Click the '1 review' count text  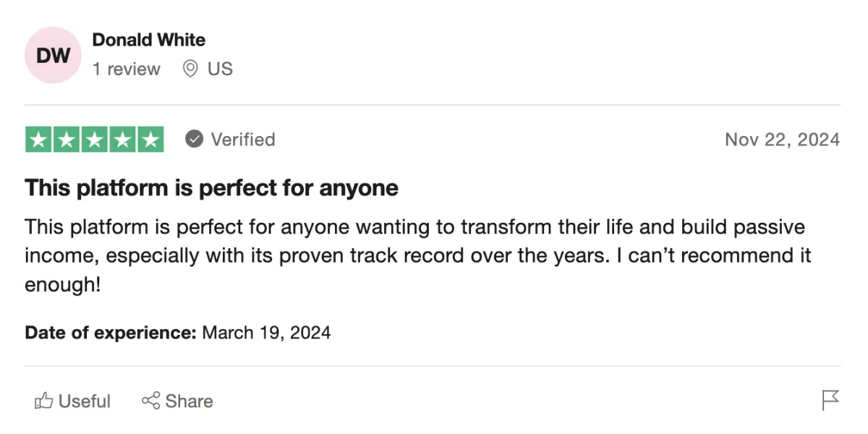(x=127, y=69)
